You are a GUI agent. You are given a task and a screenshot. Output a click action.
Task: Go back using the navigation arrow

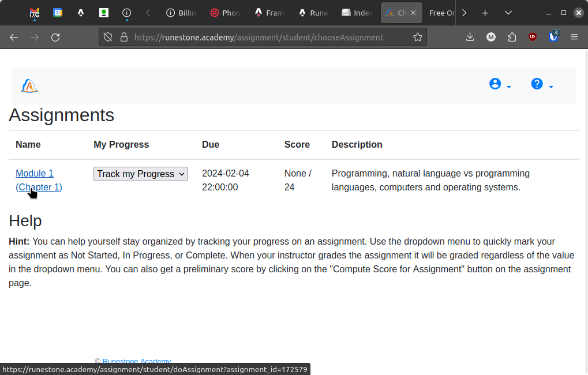click(x=14, y=37)
